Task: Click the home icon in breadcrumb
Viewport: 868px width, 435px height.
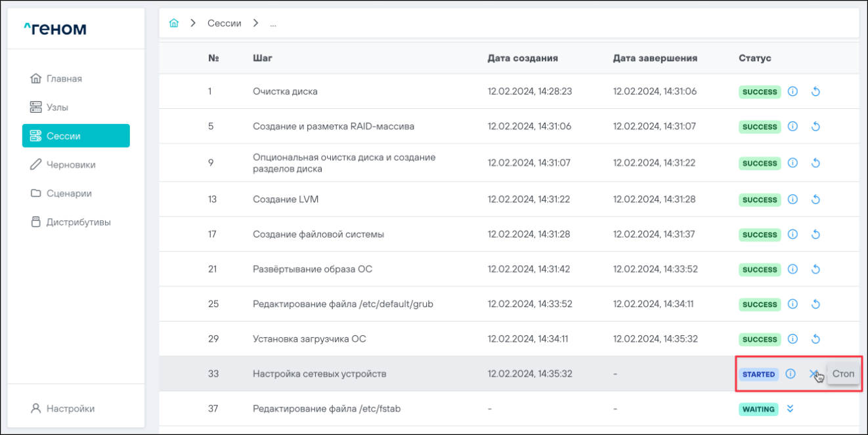Action: (174, 23)
